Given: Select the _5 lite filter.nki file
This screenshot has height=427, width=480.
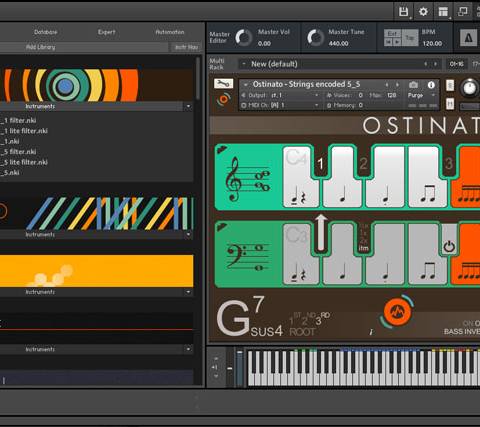Looking at the screenshot, I should click(24, 162).
